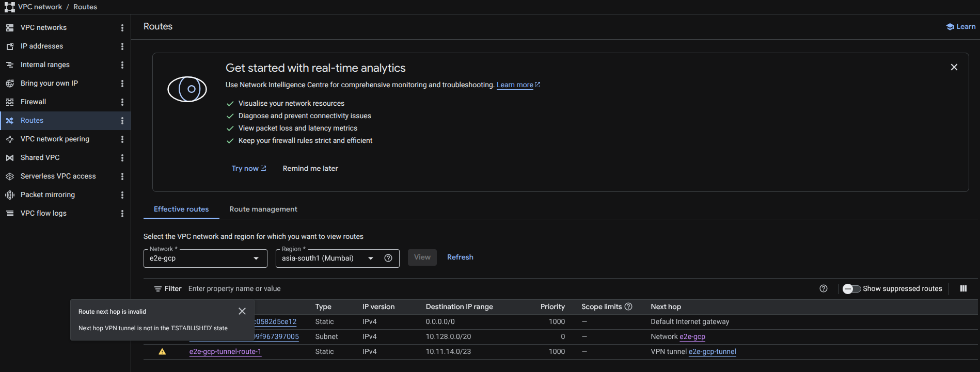Click the Refresh button
980x372 pixels.
pyautogui.click(x=460, y=257)
